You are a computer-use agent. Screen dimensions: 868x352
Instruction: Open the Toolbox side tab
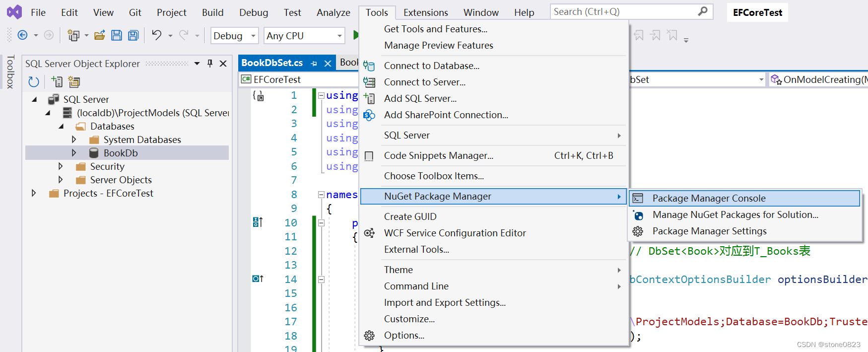(10, 72)
